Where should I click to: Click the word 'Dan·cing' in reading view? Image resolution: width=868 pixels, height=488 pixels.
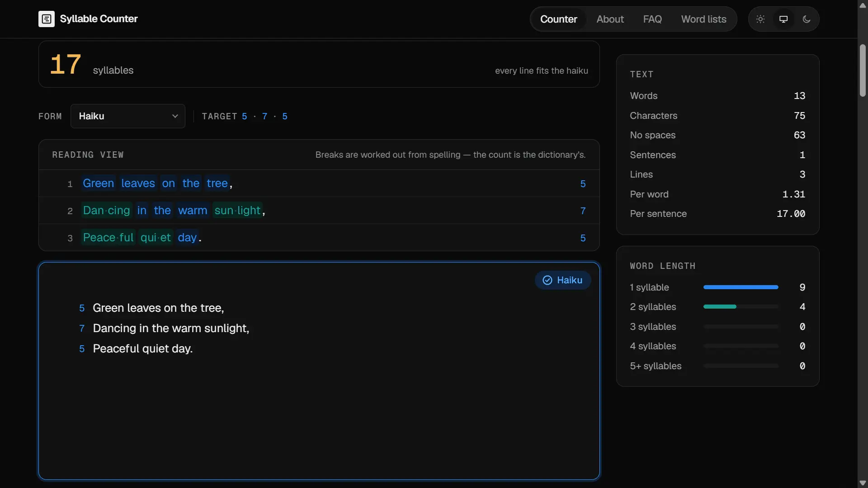(106, 211)
